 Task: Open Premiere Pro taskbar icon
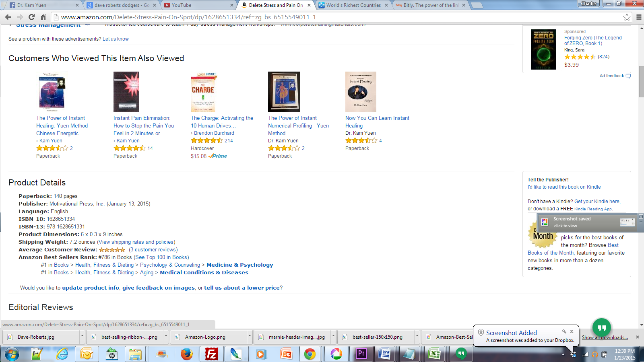pos(361,354)
